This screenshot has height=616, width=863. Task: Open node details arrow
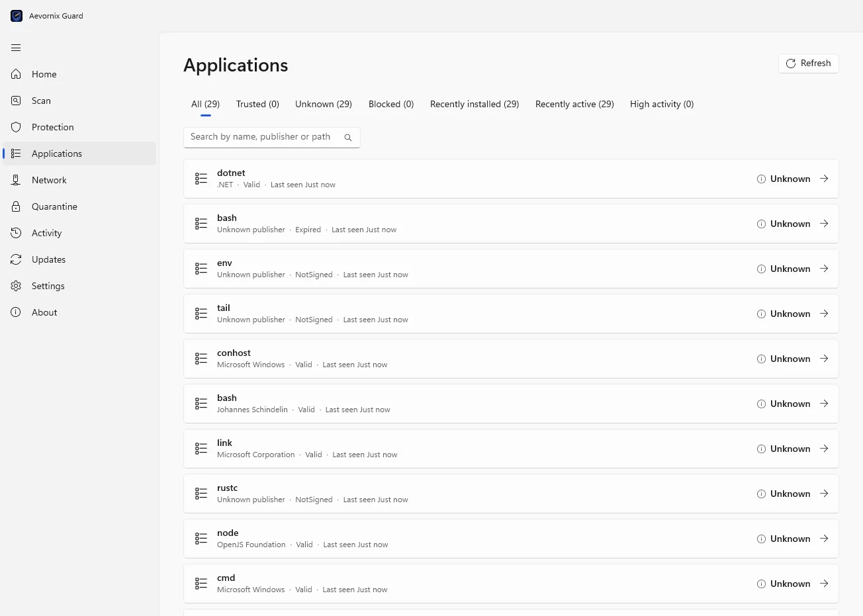click(824, 539)
